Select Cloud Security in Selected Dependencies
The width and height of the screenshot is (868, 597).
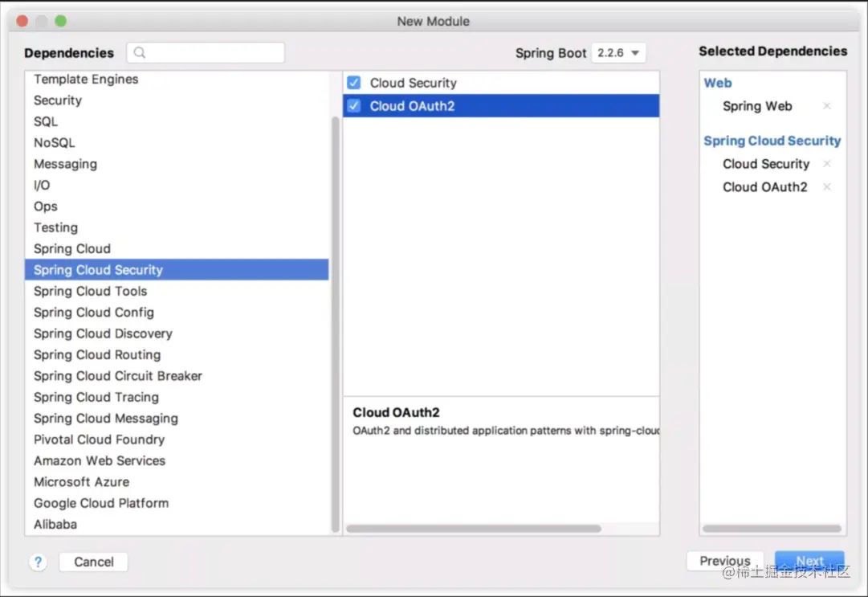[765, 164]
